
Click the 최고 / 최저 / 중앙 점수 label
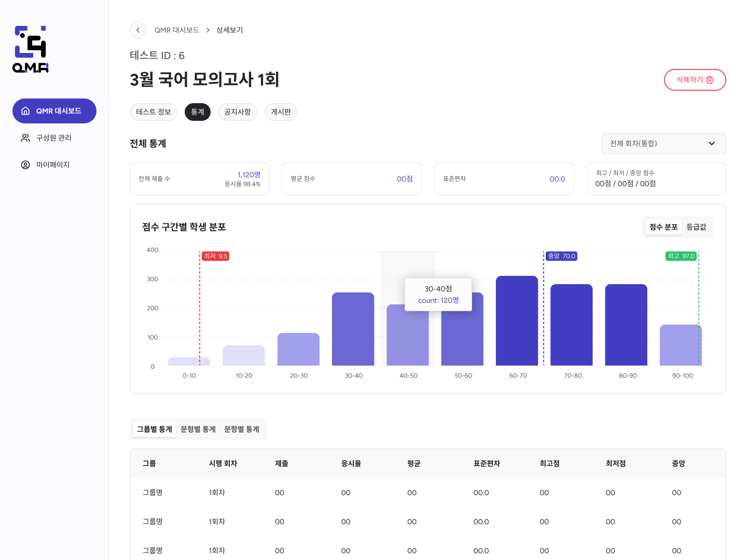click(625, 173)
